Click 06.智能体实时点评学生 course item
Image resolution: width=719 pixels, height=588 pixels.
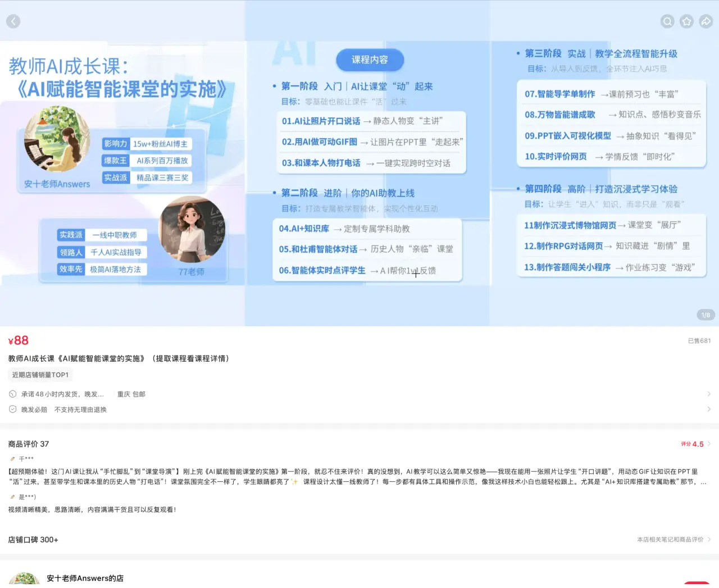[x=357, y=271]
